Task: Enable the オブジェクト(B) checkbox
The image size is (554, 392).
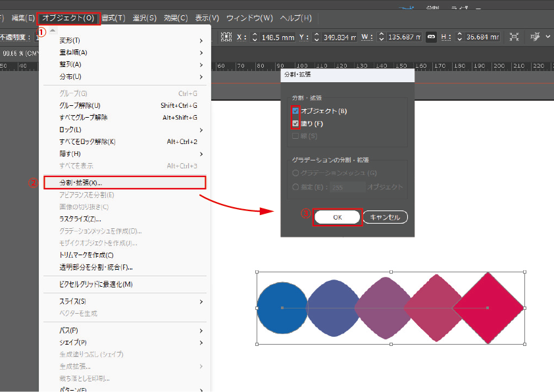Action: coord(295,111)
